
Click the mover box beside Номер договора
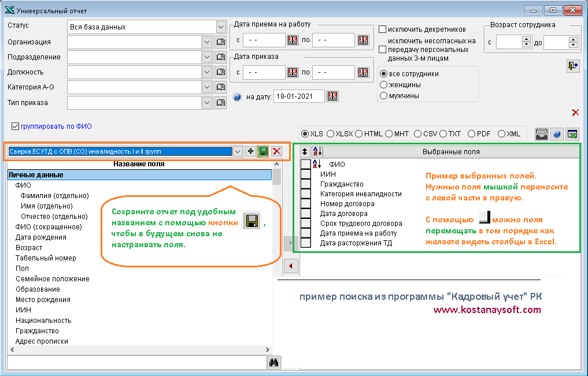pos(306,203)
